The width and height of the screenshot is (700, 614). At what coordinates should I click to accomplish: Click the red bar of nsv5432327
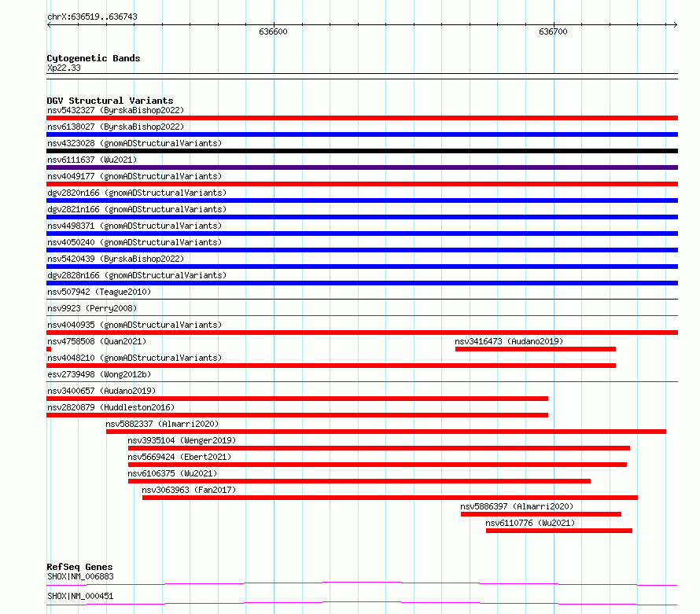(362, 118)
